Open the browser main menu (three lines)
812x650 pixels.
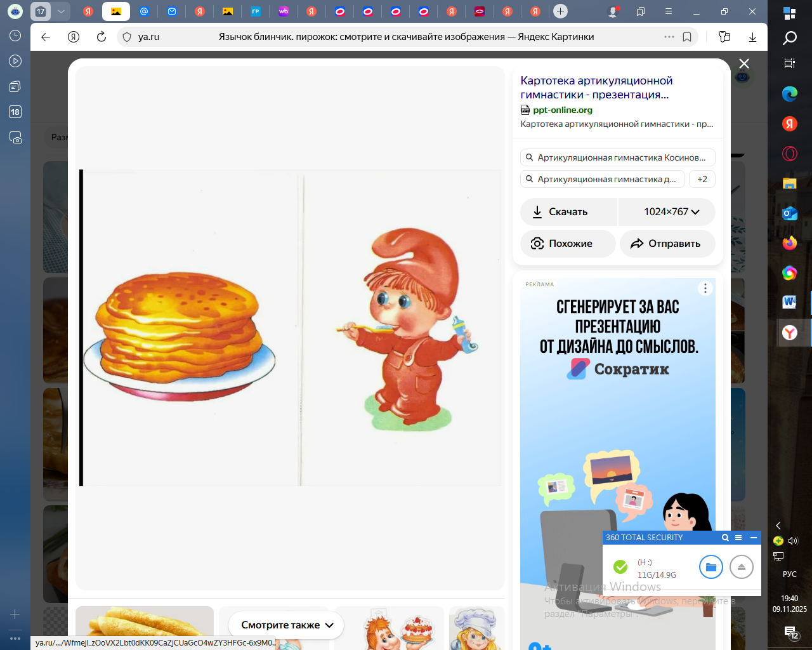[669, 11]
